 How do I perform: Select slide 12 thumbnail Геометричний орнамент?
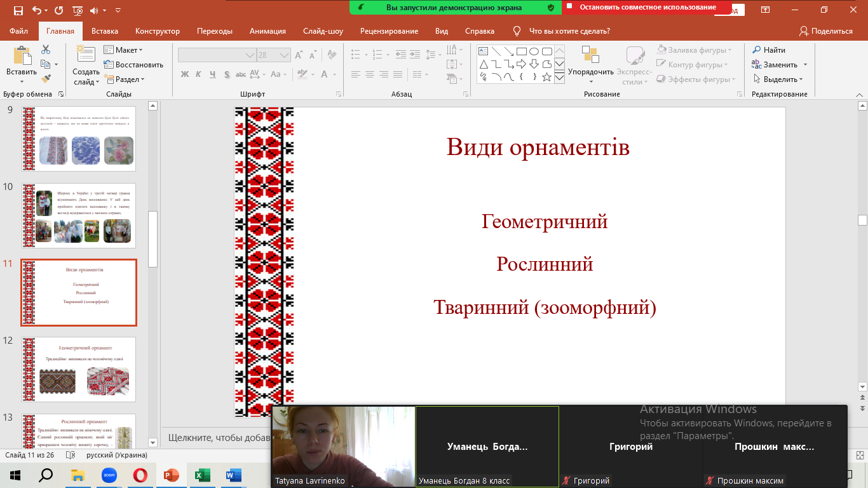tap(79, 369)
